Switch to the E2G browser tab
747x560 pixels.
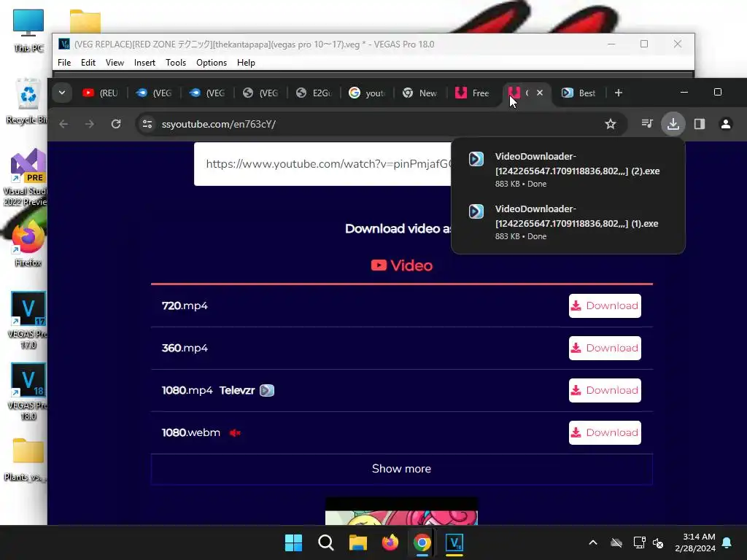314,93
